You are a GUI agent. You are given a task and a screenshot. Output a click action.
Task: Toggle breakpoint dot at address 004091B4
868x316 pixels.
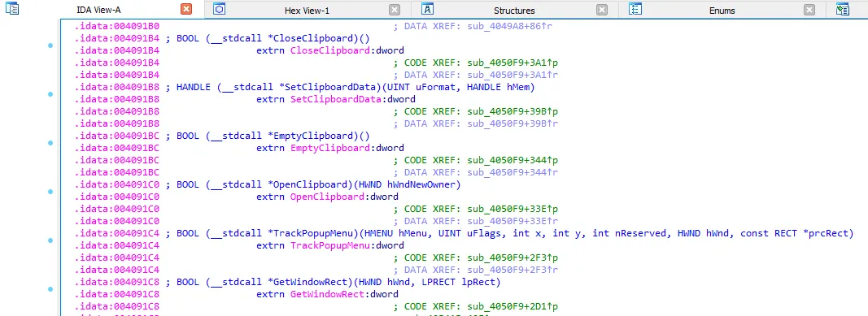pyautogui.click(x=50, y=45)
